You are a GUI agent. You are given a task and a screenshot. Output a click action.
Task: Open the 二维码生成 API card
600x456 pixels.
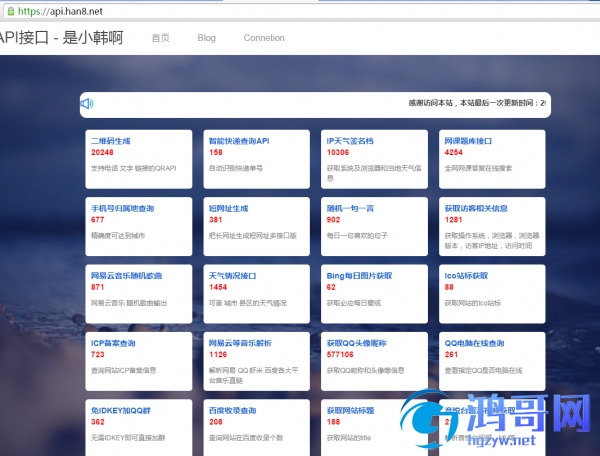click(139, 159)
